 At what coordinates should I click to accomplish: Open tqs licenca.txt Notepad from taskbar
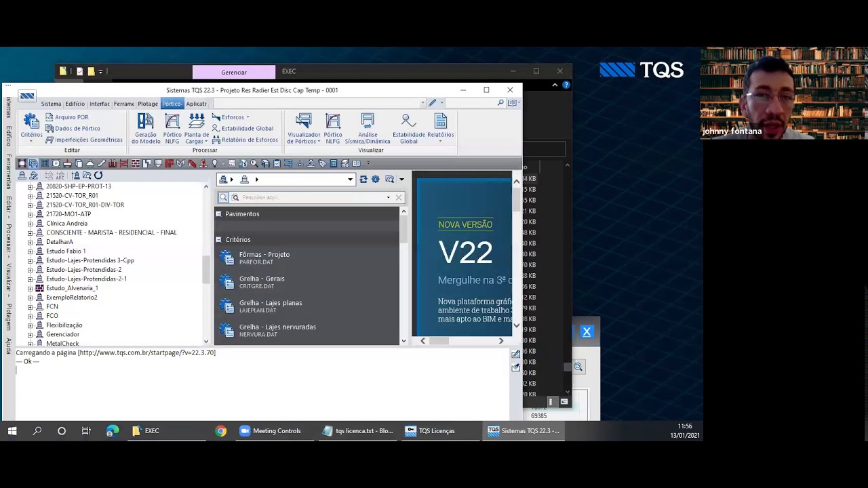(x=357, y=430)
